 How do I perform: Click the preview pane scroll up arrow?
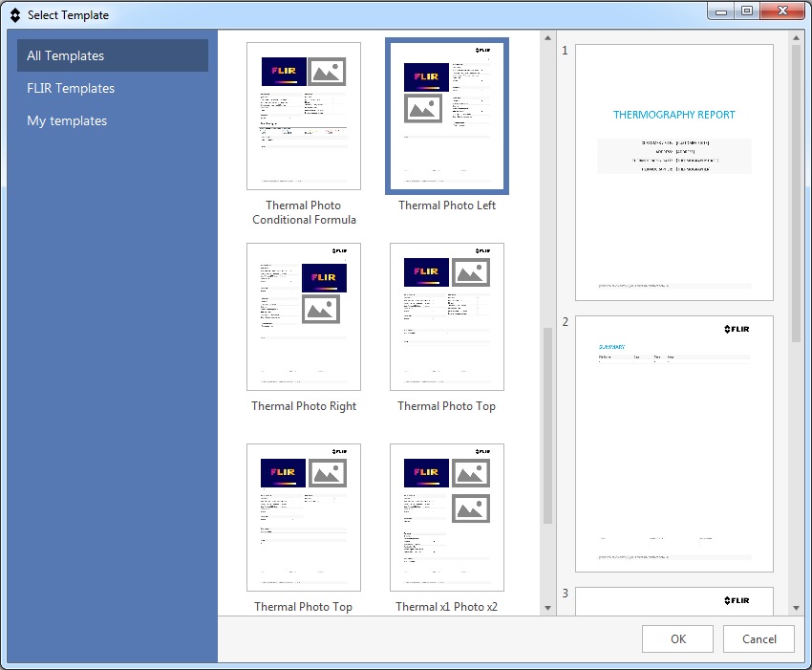[795, 38]
